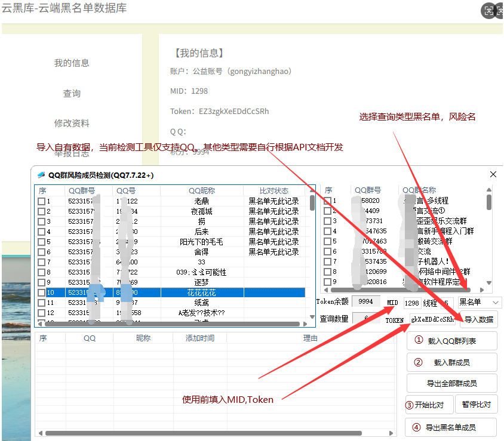Click the group list vertical scrollbar thumb

coord(489,202)
